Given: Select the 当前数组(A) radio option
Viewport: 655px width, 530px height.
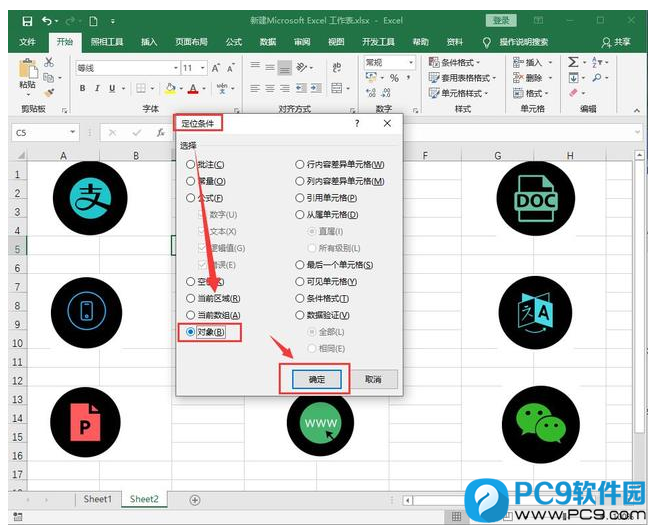Looking at the screenshot, I should coord(213,315).
